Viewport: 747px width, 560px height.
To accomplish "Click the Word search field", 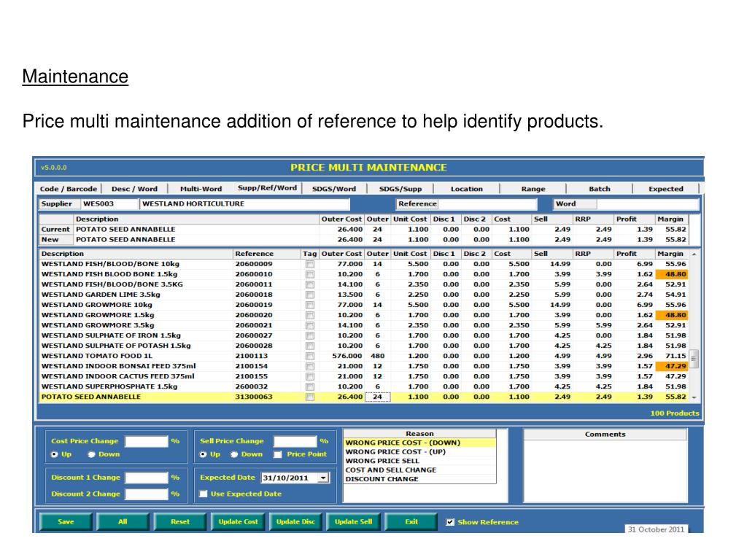I will point(648,204).
